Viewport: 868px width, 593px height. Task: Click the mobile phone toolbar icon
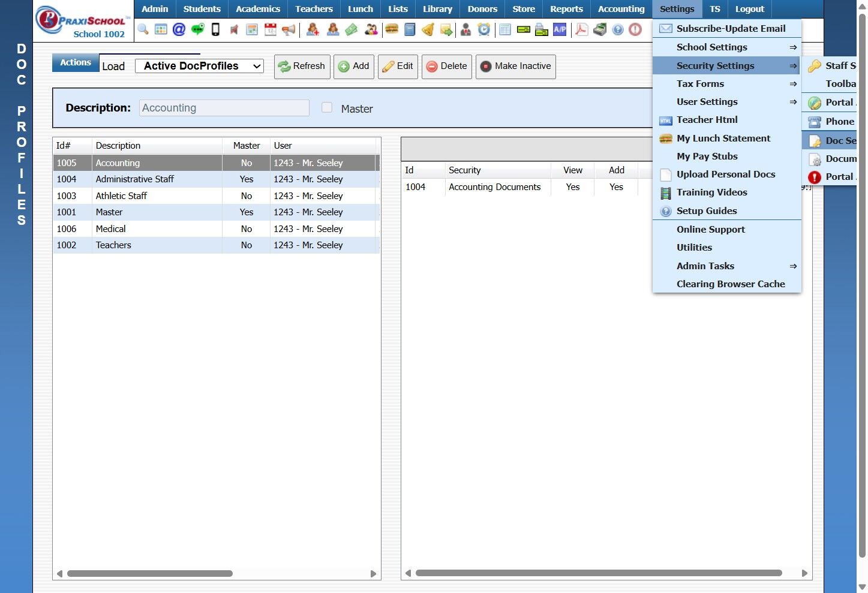click(215, 29)
